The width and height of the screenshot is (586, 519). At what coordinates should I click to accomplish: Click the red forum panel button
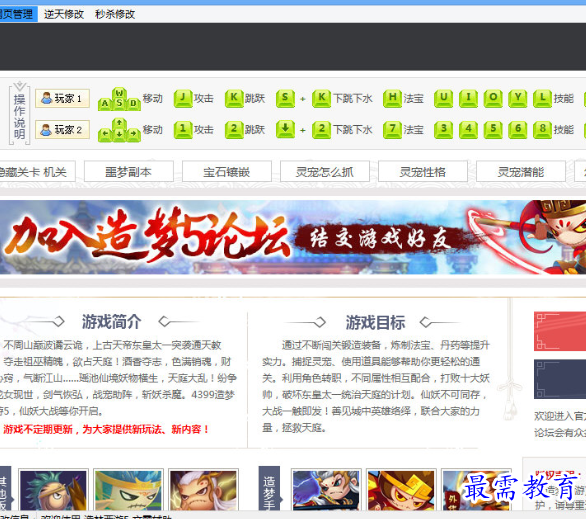(x=560, y=331)
